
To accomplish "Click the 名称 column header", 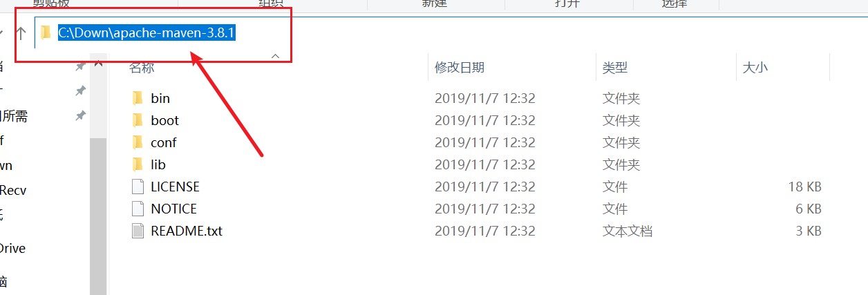I will click(x=142, y=67).
